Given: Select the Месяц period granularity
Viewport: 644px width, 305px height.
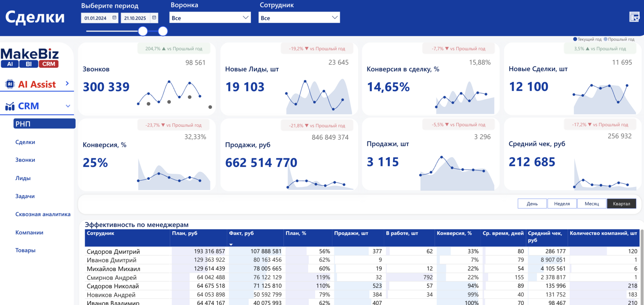Looking at the screenshot, I should [x=592, y=203].
